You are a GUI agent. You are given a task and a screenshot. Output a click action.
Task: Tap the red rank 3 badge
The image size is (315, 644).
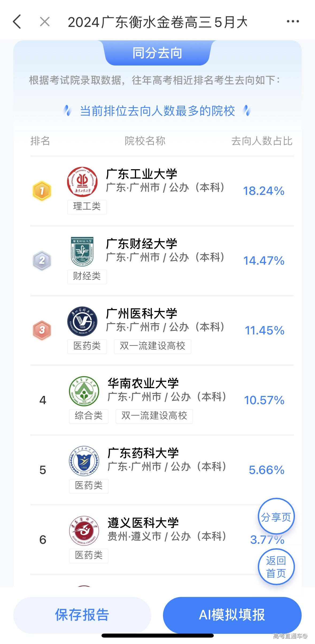(42, 330)
